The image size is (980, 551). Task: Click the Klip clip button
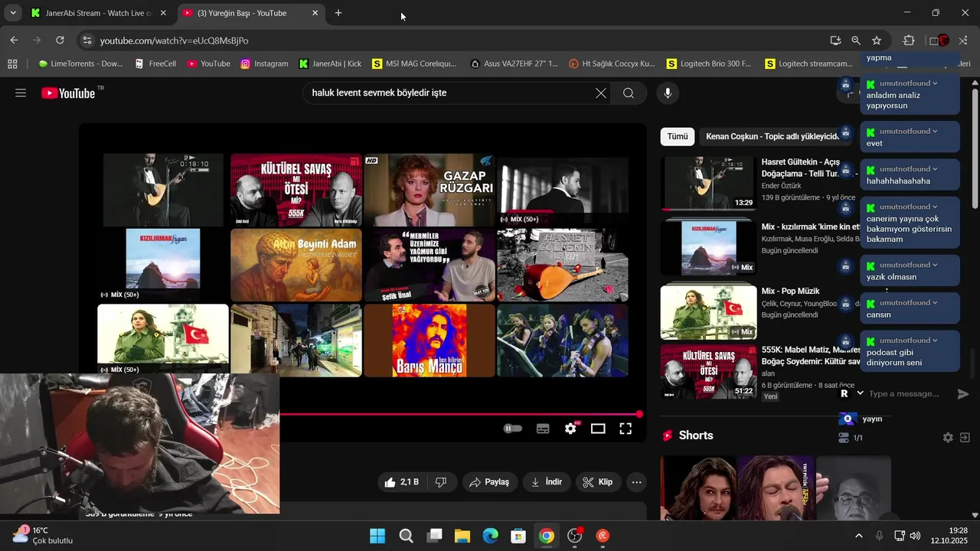tap(597, 482)
